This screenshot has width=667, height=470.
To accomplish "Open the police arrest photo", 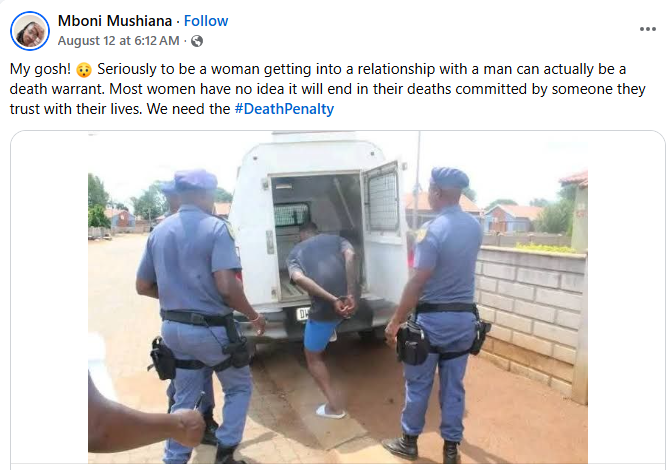I will click(x=338, y=297).
